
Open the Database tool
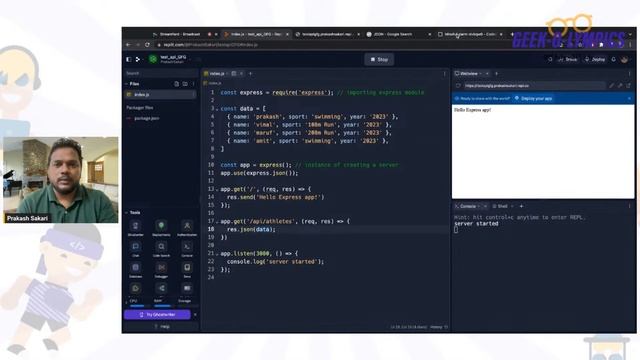pyautogui.click(x=136, y=270)
